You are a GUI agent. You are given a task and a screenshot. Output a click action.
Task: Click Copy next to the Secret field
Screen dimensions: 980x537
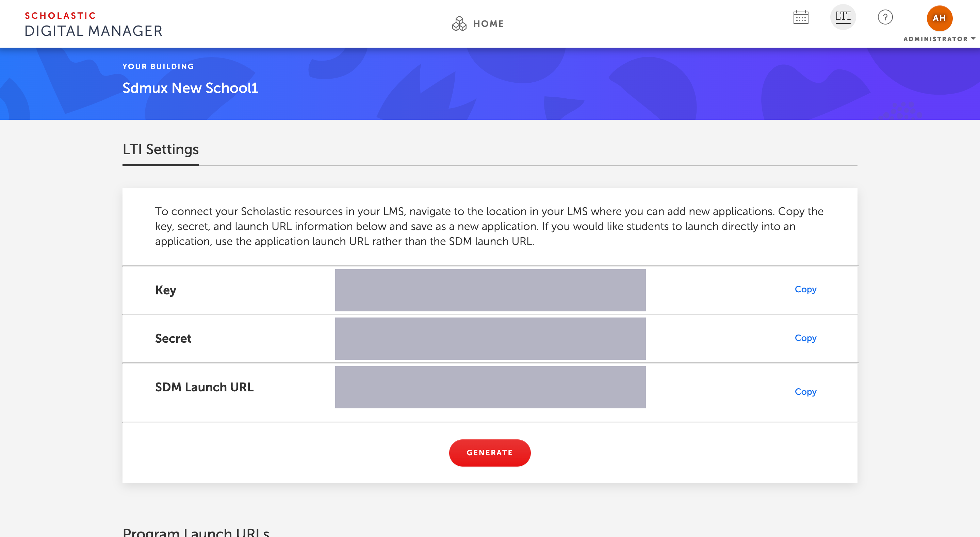pyautogui.click(x=805, y=338)
